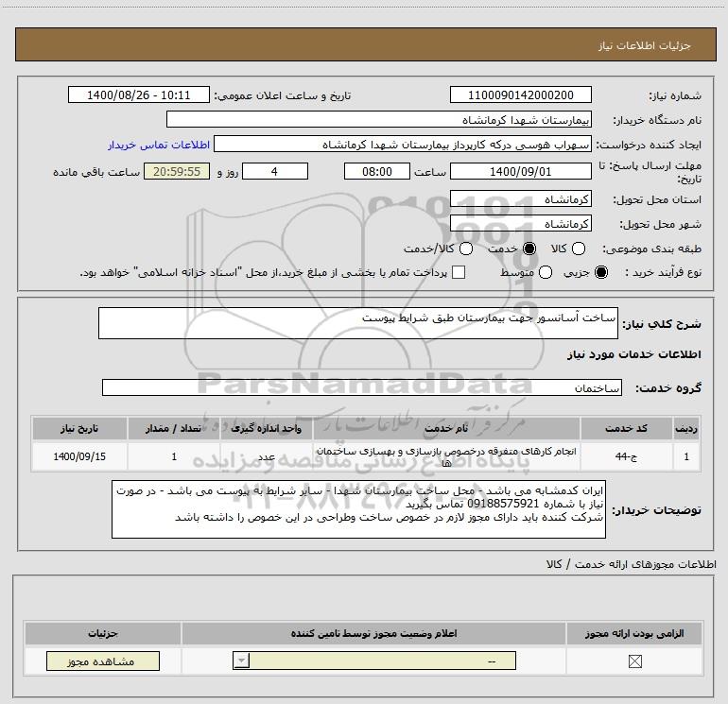Click the deadline time field 08:00
The image size is (728, 704).
pyautogui.click(x=377, y=171)
